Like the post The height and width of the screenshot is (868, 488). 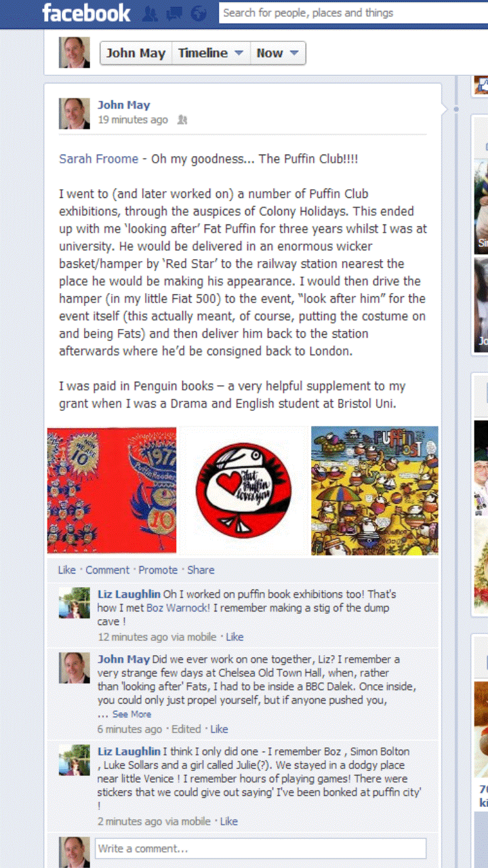(x=66, y=570)
